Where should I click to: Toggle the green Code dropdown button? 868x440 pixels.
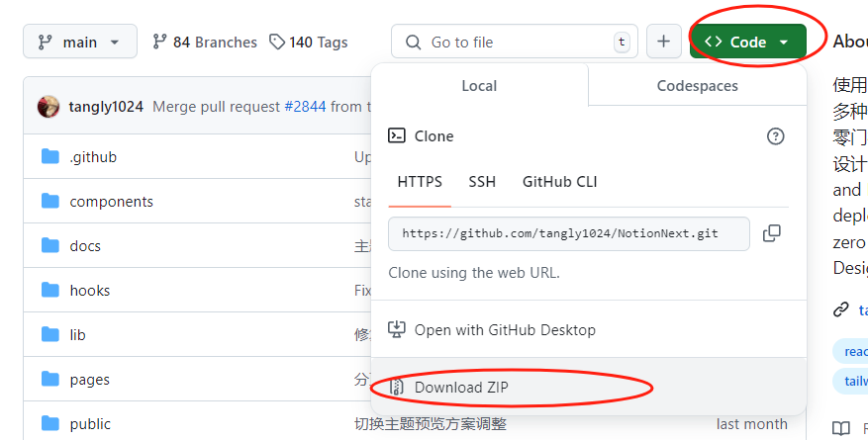[748, 42]
